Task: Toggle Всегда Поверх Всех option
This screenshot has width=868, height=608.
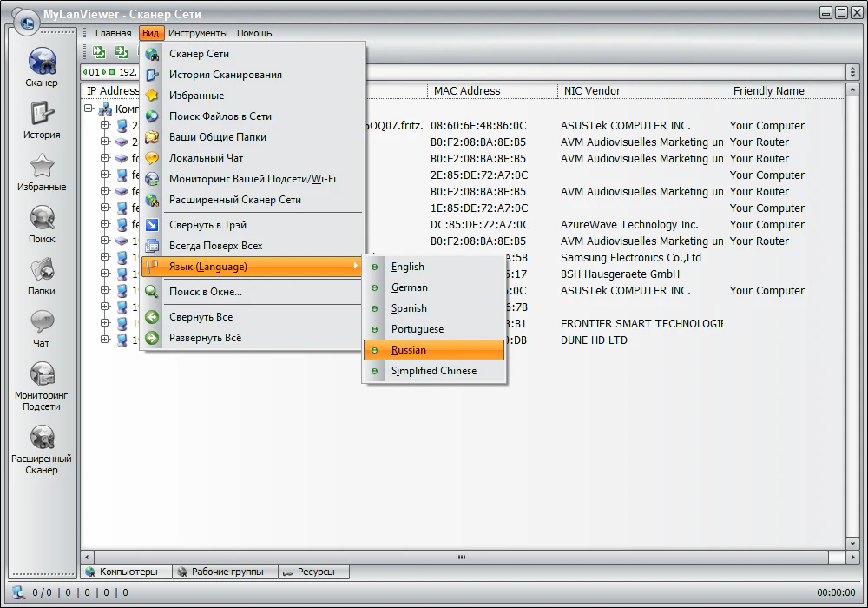Action: click(215, 246)
